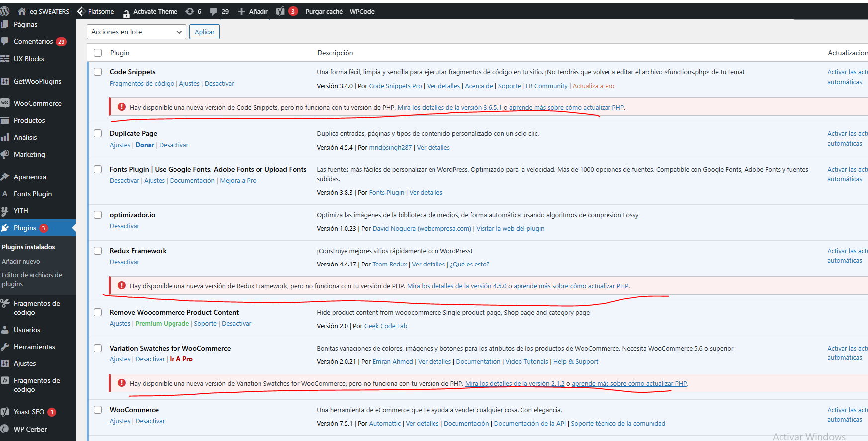This screenshot has height=441, width=868.
Task: Click the Plugins plug icon
Action: [5, 228]
